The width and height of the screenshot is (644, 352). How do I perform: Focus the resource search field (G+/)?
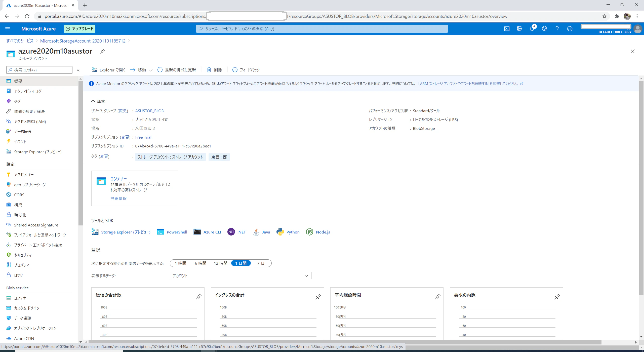(x=322, y=29)
